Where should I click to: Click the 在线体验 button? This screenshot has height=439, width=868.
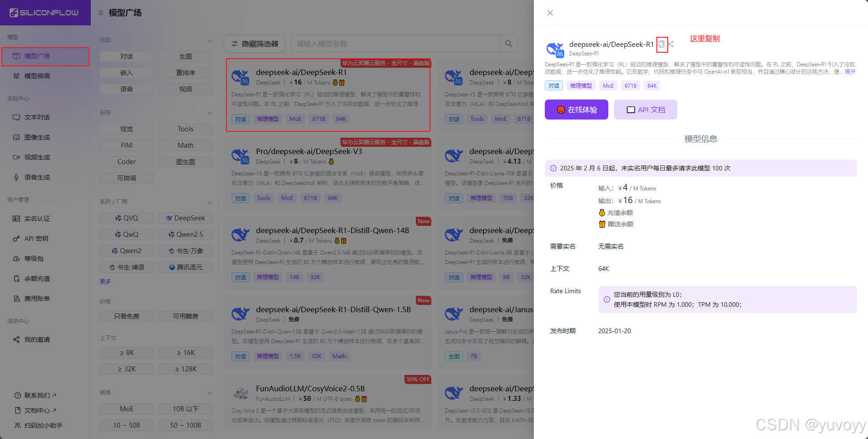[576, 110]
